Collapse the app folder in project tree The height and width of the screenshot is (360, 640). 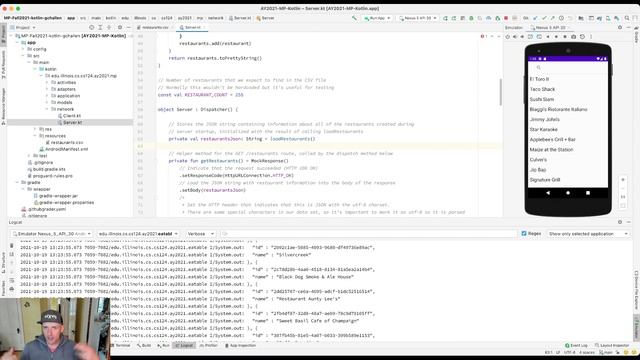click(x=18, y=42)
